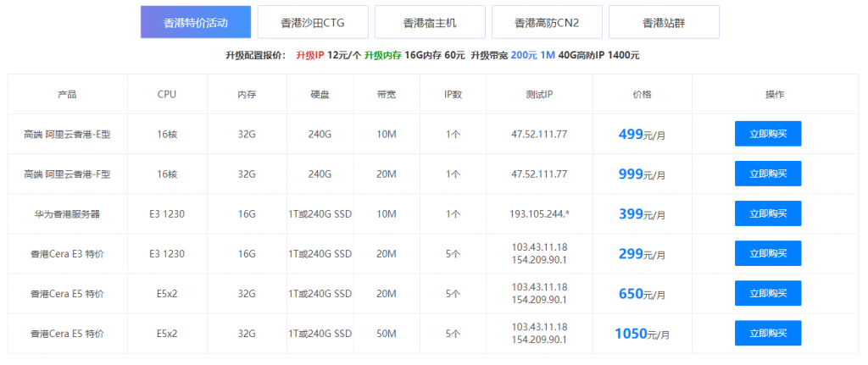Click 5个 IP count in 香港Cera E3 row
Viewport: 868px width, 365px height.
(x=453, y=253)
